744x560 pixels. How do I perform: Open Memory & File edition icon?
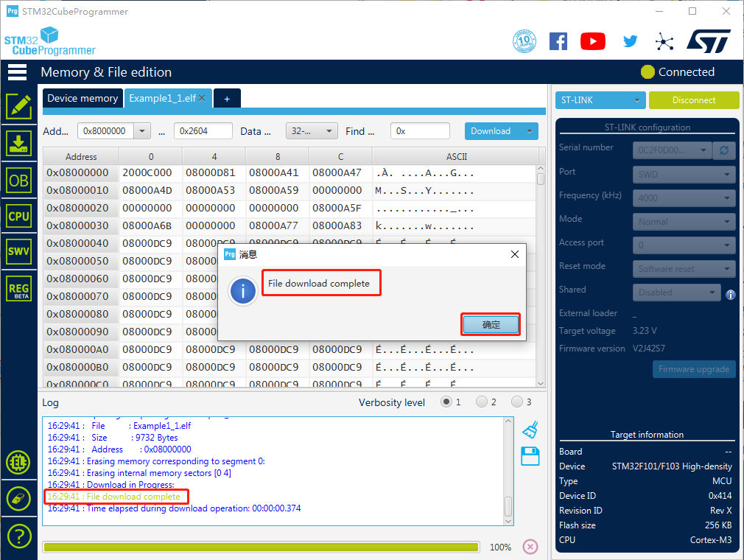click(18, 106)
